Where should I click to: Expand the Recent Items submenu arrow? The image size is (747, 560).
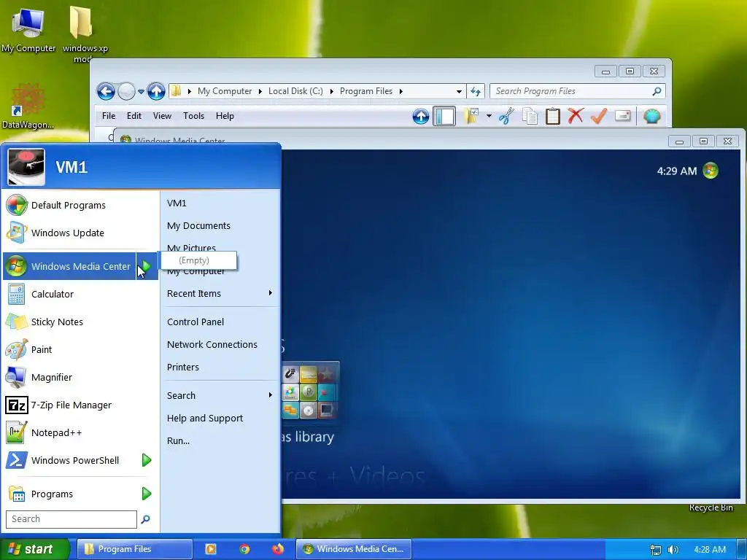coord(270,293)
